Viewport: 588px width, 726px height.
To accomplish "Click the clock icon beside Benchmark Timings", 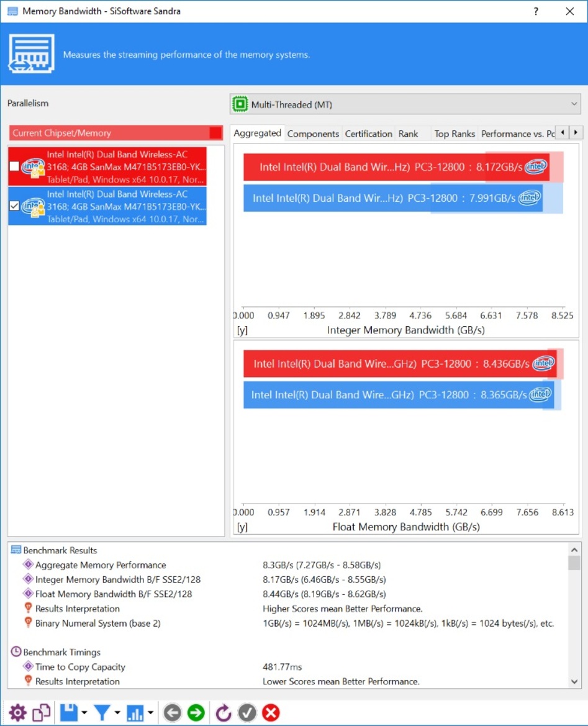I will point(16,652).
